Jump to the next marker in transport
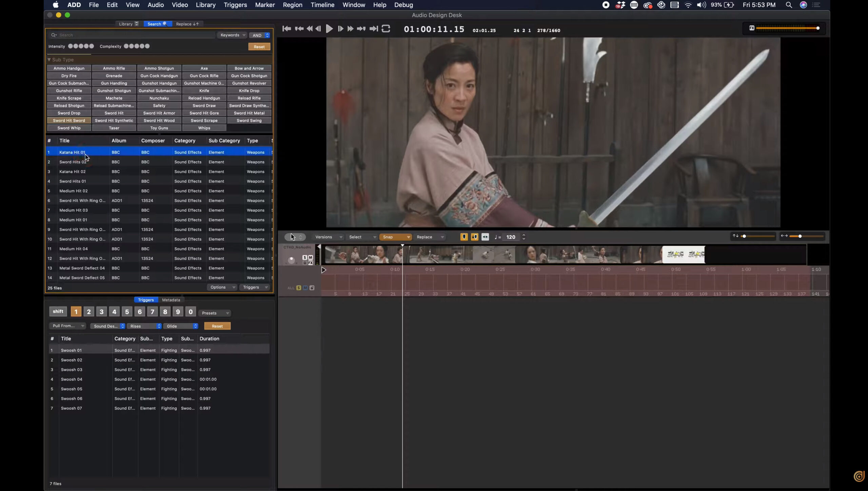This screenshot has height=491, width=868. tap(361, 29)
